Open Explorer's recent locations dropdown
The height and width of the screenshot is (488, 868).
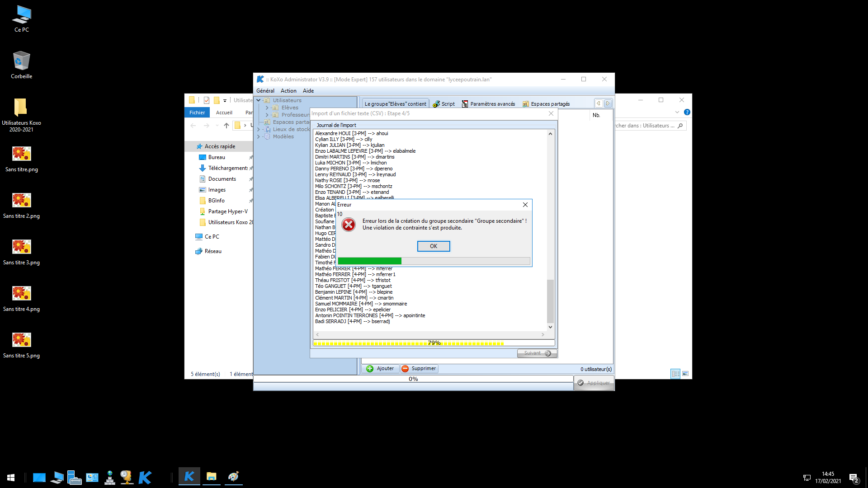[217, 126]
